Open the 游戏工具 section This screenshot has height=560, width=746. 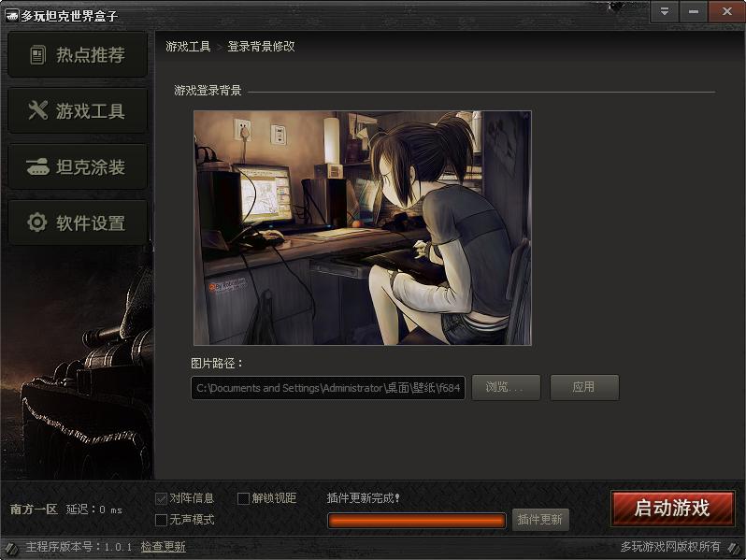pyautogui.click(x=78, y=111)
